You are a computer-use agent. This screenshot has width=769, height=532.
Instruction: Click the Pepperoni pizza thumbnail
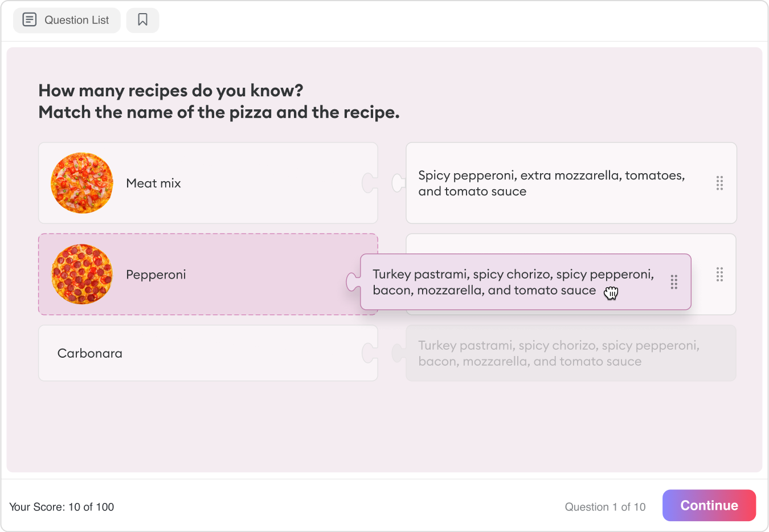[x=82, y=275]
